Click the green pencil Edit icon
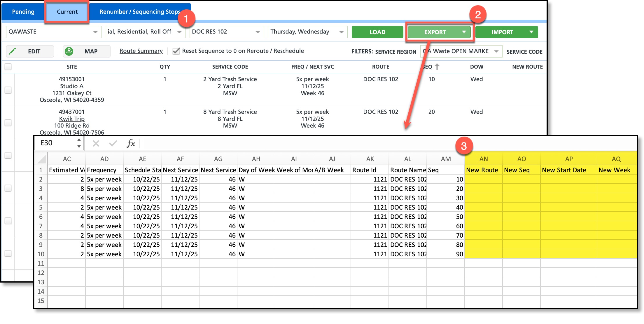644x324 pixels. pos(13,51)
